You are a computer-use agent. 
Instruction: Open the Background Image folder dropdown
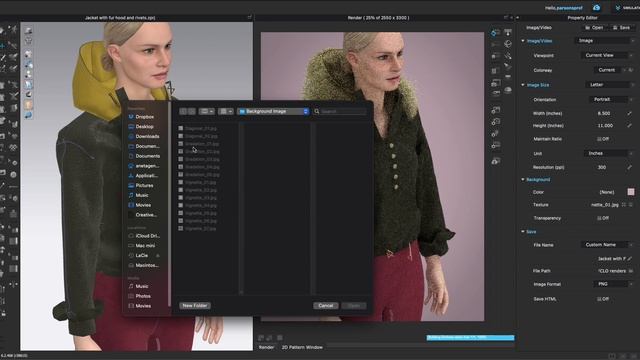273,111
